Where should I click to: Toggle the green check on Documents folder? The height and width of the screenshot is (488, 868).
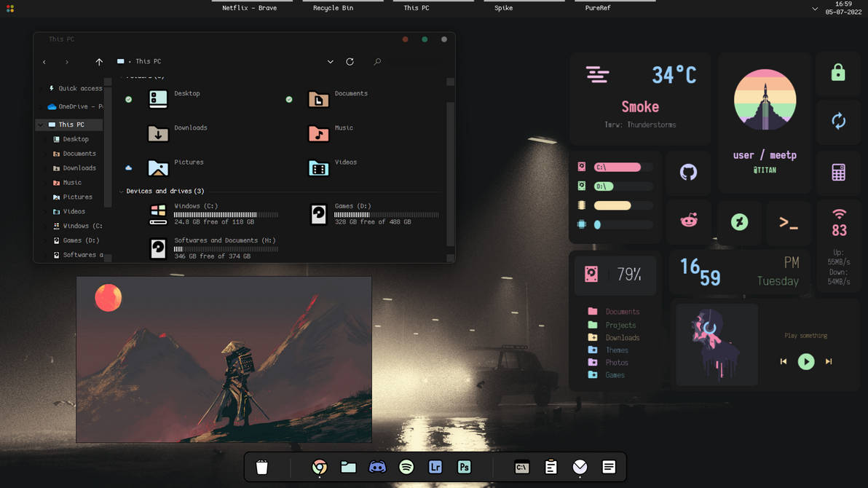coord(289,99)
